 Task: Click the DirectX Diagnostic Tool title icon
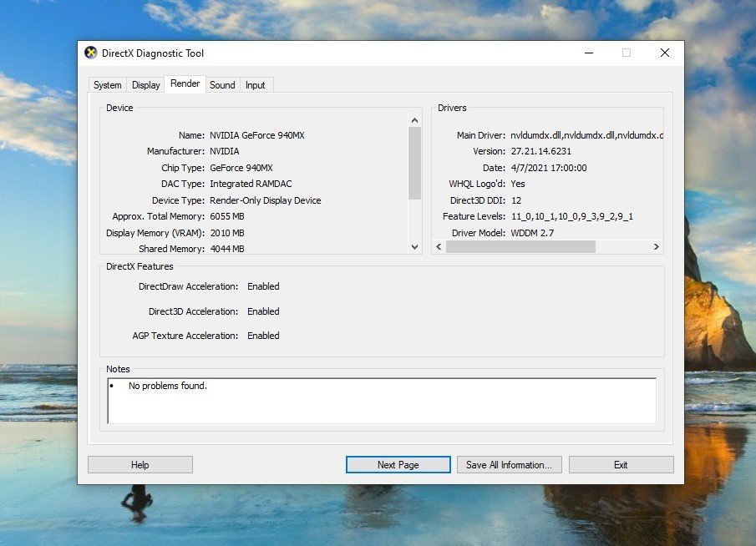(x=91, y=53)
